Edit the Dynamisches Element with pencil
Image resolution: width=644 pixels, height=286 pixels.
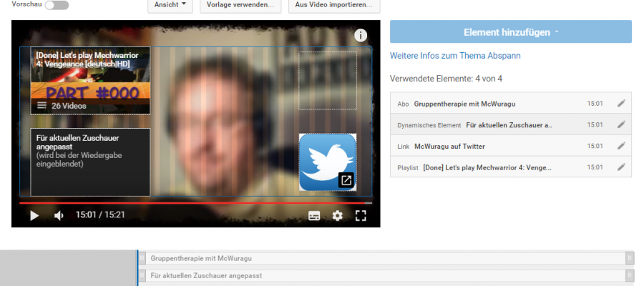pyautogui.click(x=621, y=124)
